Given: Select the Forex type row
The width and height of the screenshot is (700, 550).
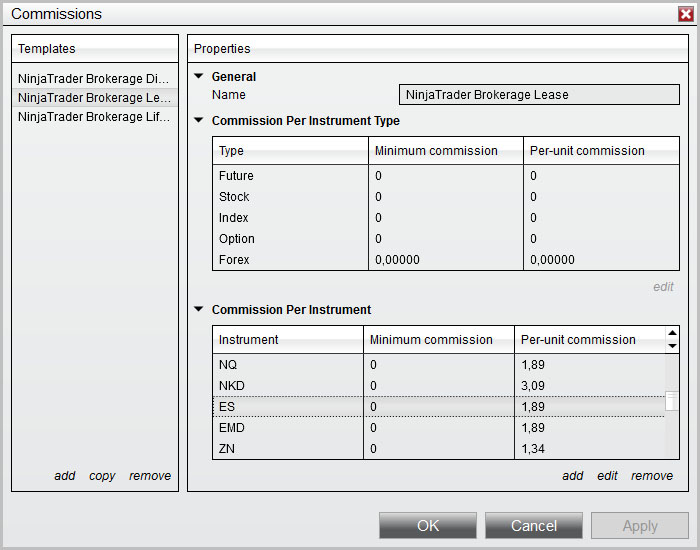Looking at the screenshot, I should [446, 259].
